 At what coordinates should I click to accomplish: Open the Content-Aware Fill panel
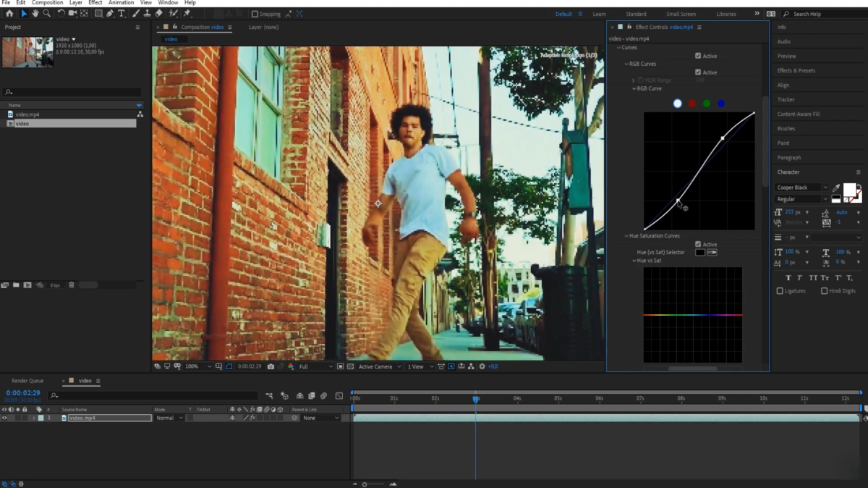tap(799, 114)
